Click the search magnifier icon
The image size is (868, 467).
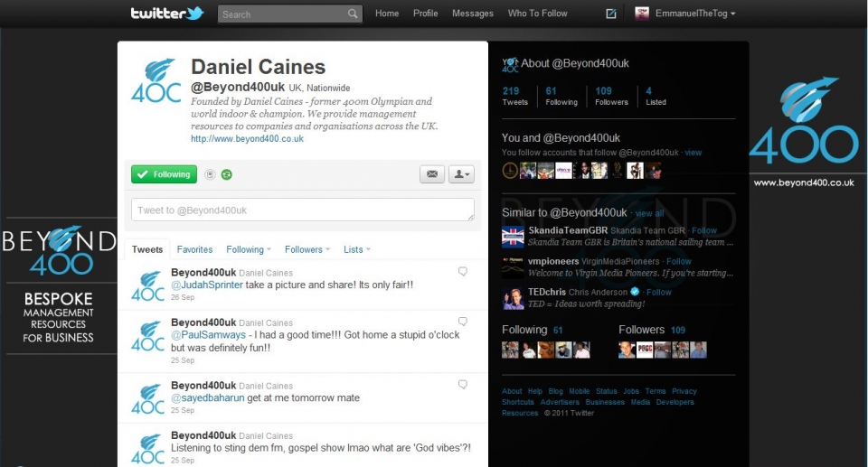tap(353, 14)
